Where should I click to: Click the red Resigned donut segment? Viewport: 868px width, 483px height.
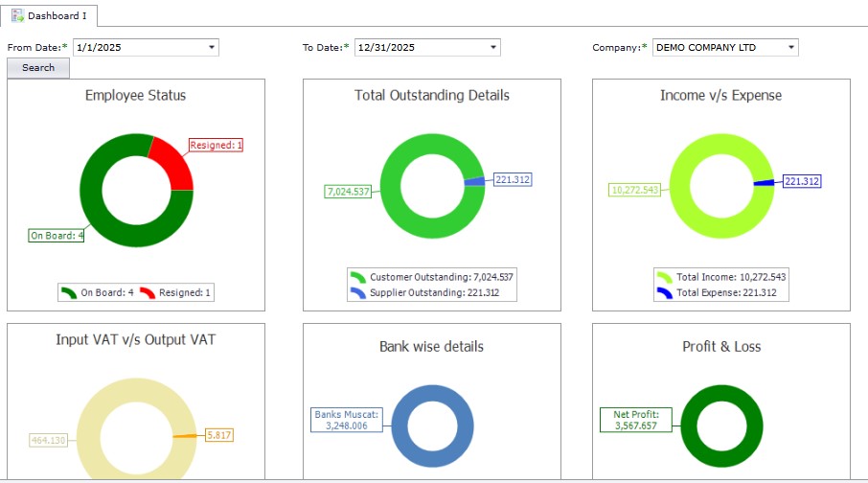[x=171, y=163]
